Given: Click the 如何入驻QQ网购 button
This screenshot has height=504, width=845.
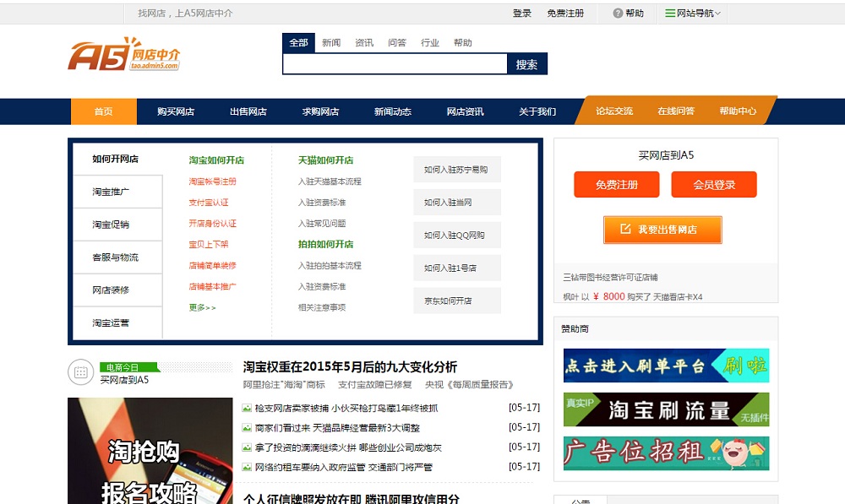Looking at the screenshot, I should pos(457,236).
